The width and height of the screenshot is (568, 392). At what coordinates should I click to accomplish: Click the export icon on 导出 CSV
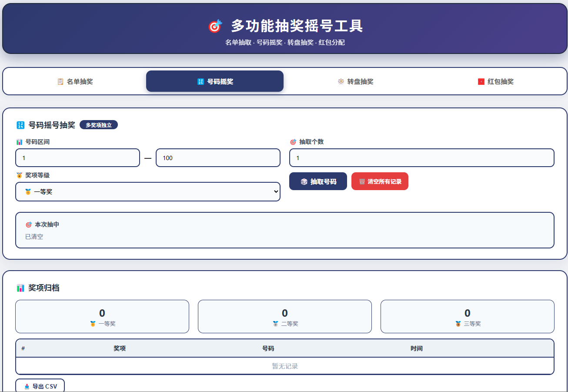[27, 386]
